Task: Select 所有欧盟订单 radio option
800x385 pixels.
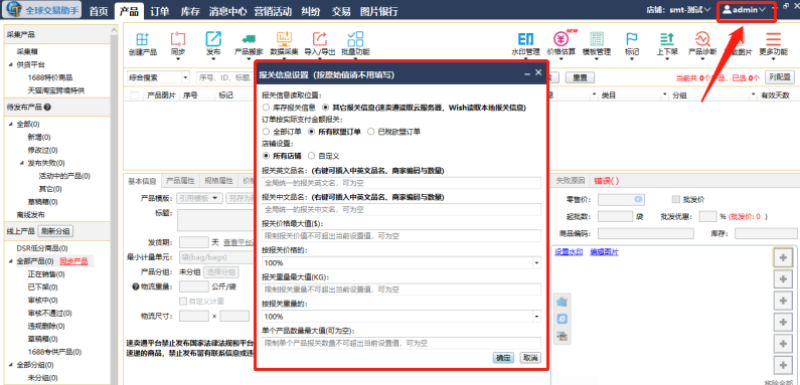Action: pos(312,132)
